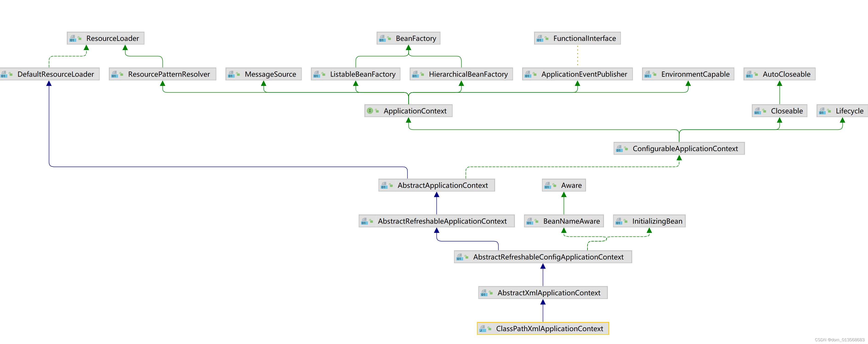Select the Closeable label
Image resolution: width=868 pixels, height=344 pixels.
click(787, 111)
